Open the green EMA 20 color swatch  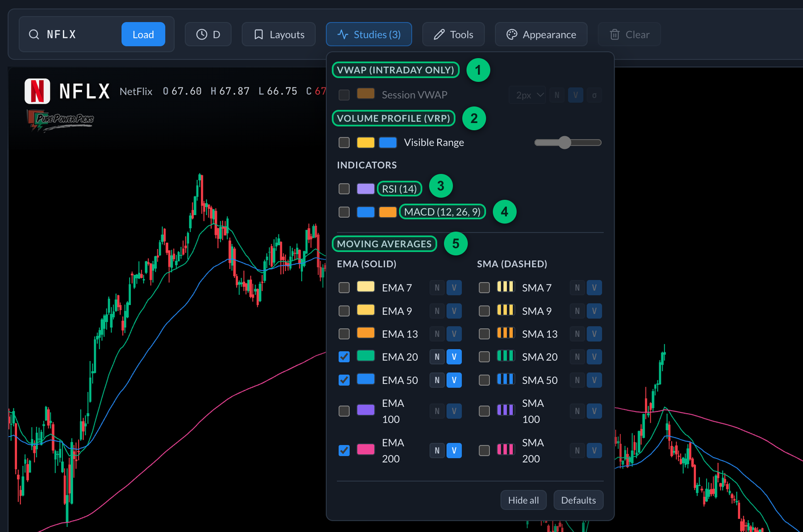point(366,356)
